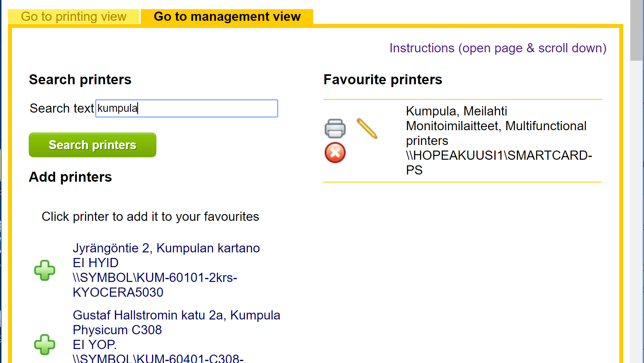Click the pencil edit icon for favourite printer
Viewport: 644px width, 363px height.
(367, 129)
